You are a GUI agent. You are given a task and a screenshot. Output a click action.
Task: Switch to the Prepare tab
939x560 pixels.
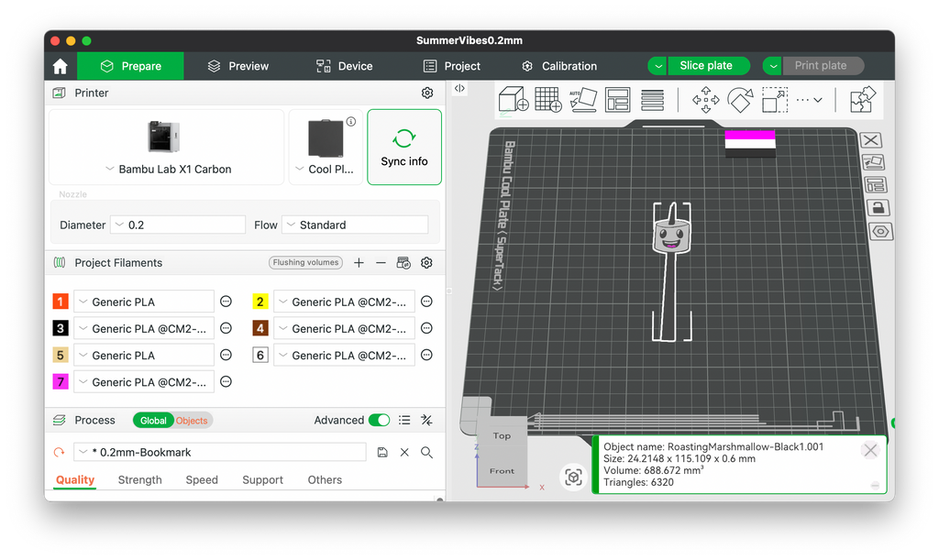(x=130, y=66)
